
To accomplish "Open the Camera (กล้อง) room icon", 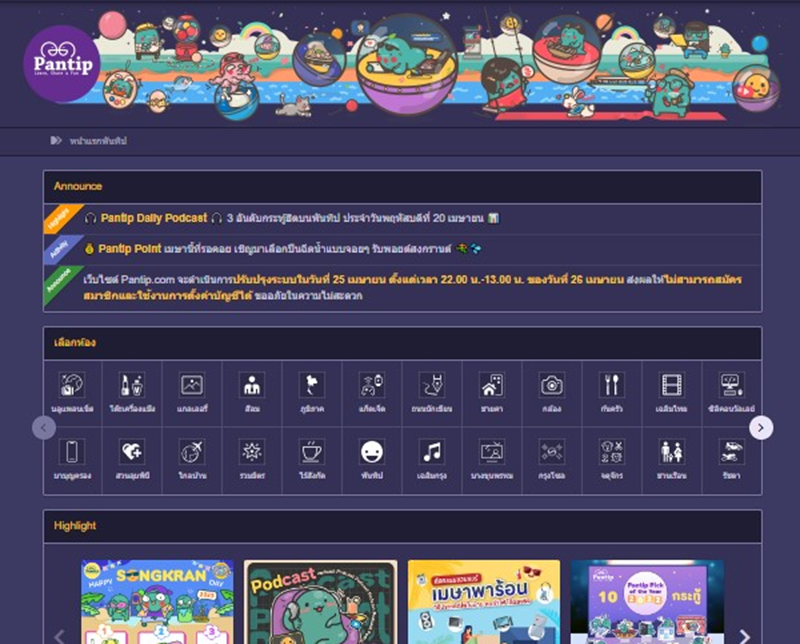I will (x=552, y=385).
